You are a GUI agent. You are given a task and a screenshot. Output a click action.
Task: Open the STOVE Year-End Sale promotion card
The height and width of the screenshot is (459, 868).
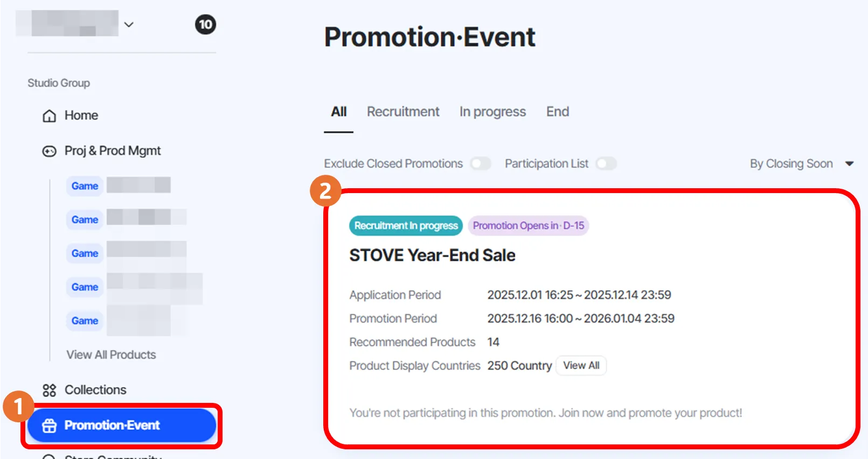point(432,255)
